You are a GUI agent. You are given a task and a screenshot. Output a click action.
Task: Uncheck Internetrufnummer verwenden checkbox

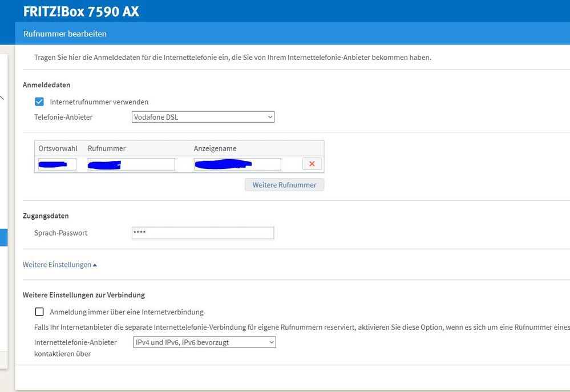click(x=39, y=102)
